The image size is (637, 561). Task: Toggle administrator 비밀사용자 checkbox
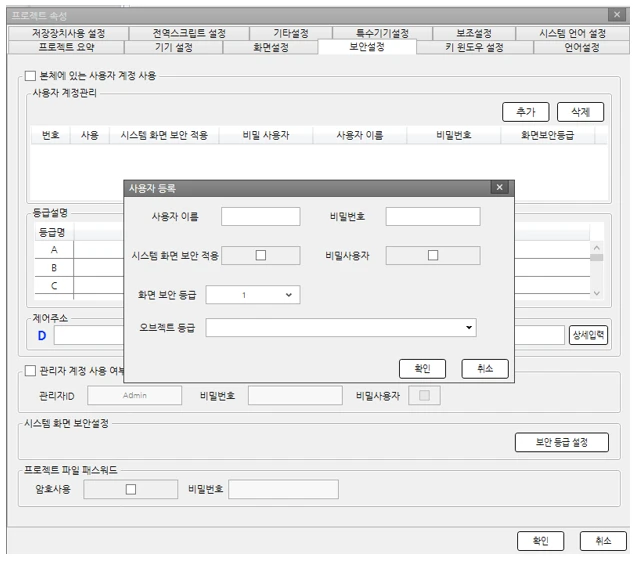tap(424, 395)
